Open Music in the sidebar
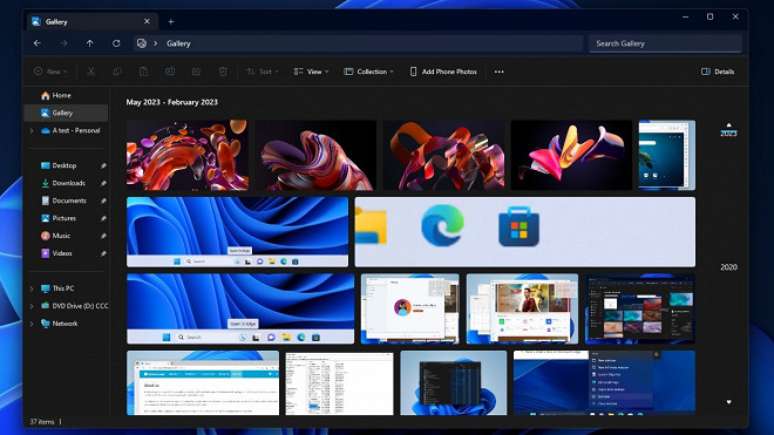The width and height of the screenshot is (774, 435). tap(56, 236)
